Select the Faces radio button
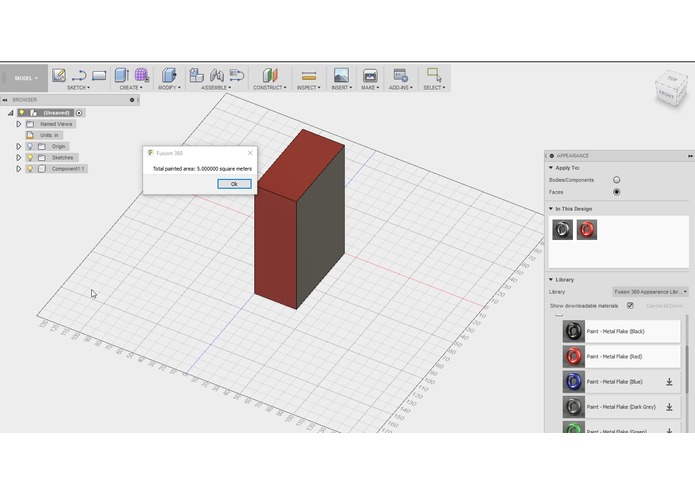 tap(617, 192)
